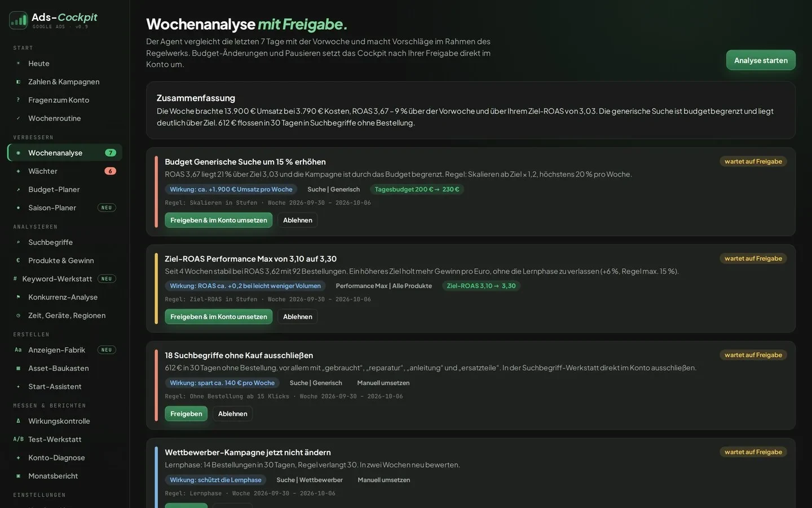This screenshot has height=508, width=812.
Task: Click the red 6 badge on Wächter
Action: (111, 171)
